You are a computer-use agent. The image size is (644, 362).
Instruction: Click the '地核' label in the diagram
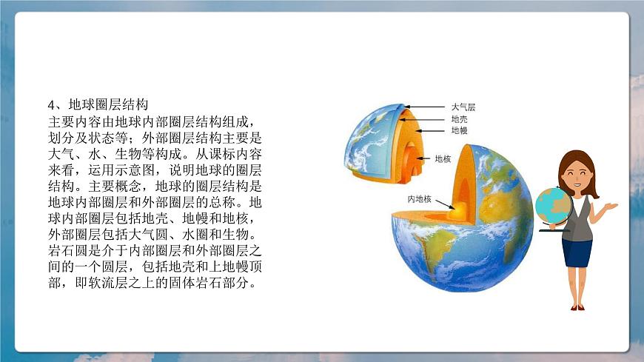[443, 158]
